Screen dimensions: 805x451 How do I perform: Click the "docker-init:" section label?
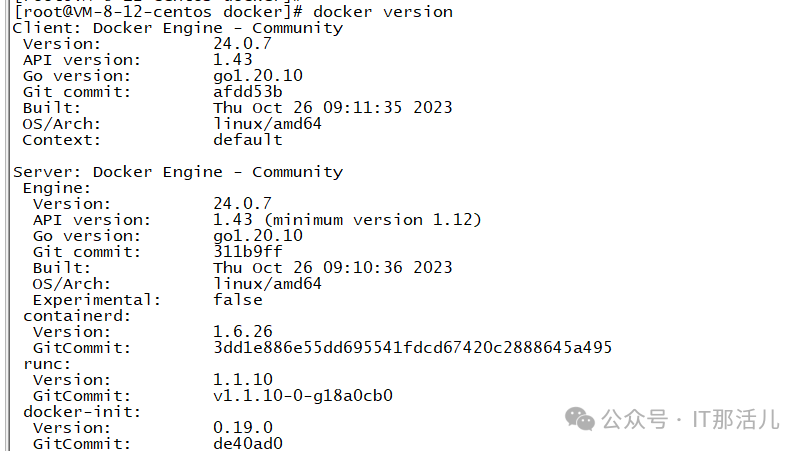point(82,412)
